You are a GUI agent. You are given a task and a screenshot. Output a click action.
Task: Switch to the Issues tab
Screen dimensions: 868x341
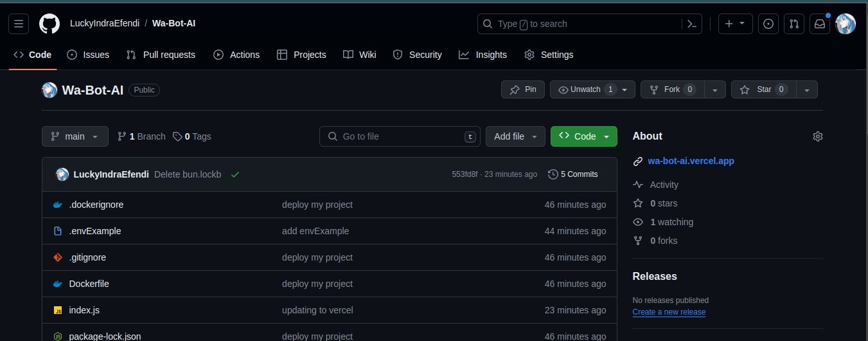point(88,55)
